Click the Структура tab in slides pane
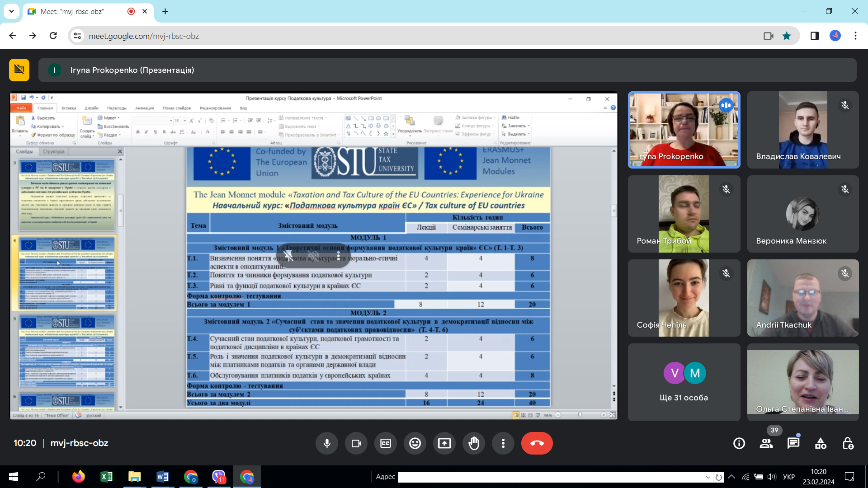868x488 pixels. (x=54, y=151)
